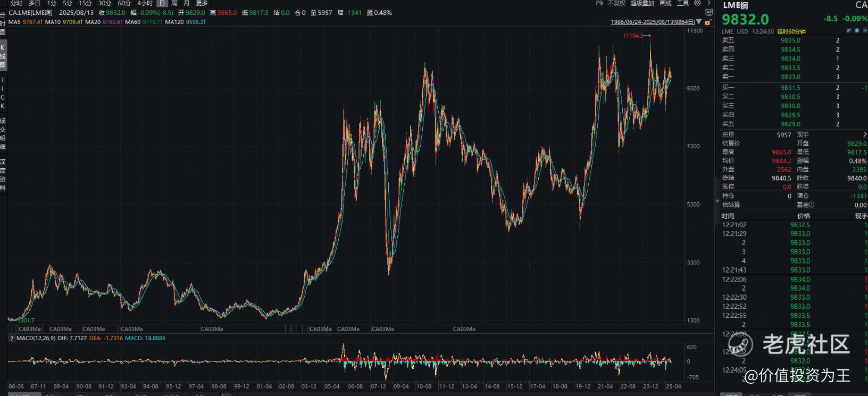Click the LME铜 title in quote panel

point(735,5)
